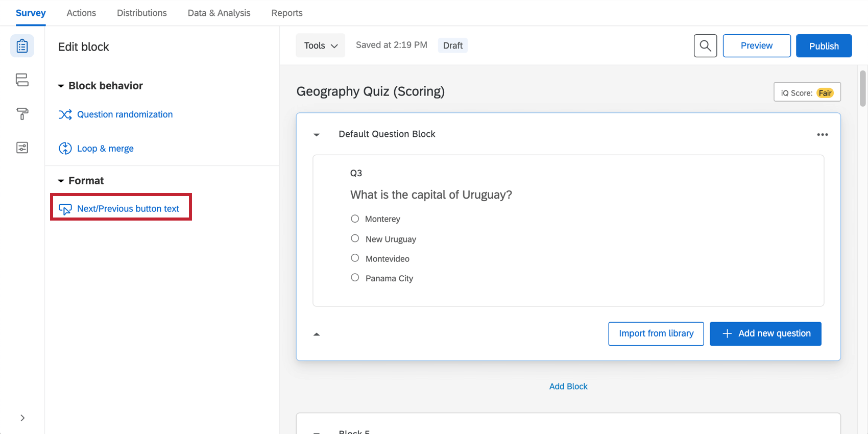Open the Survey Builder clipboard icon
This screenshot has height=434, width=868.
coord(22,45)
